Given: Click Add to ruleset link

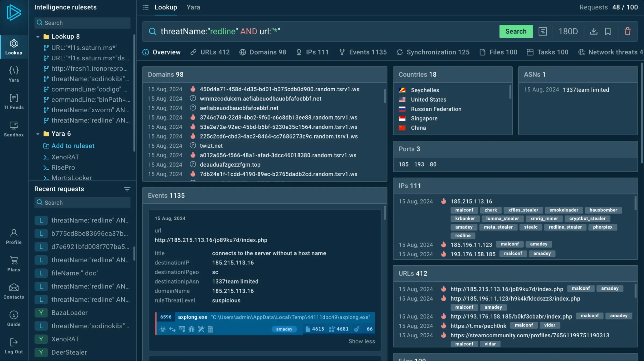Looking at the screenshot, I should point(73,146).
